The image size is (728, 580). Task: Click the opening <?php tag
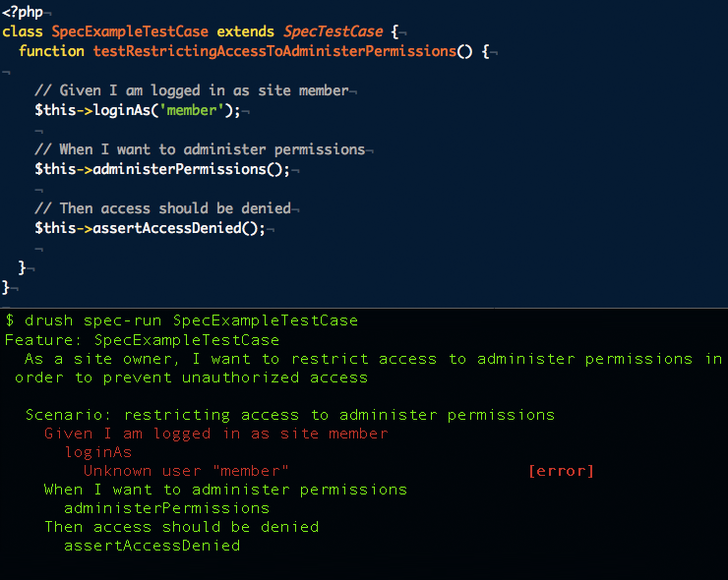click(x=22, y=13)
